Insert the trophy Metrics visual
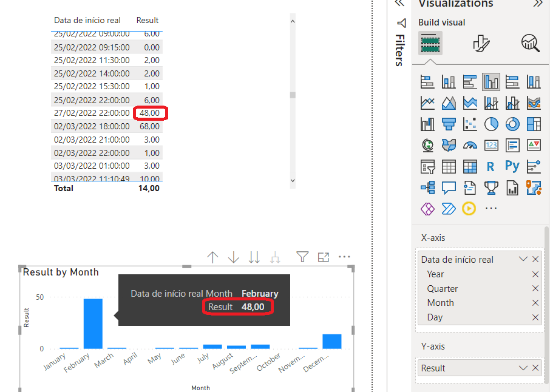Image resolution: width=550 pixels, height=392 pixels. pyautogui.click(x=491, y=188)
